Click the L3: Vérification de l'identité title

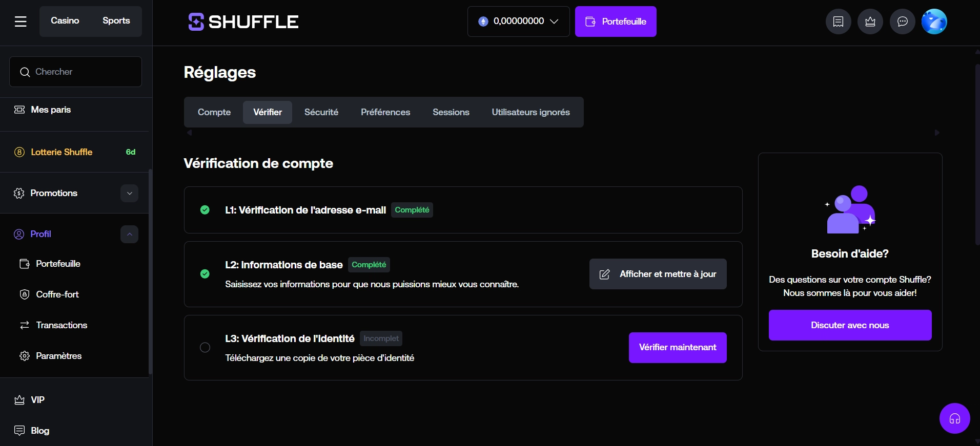click(290, 338)
